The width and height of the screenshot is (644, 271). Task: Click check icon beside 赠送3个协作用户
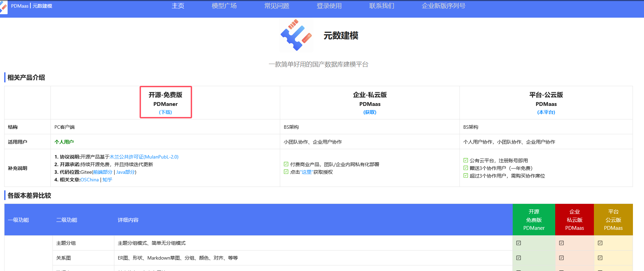click(x=466, y=168)
